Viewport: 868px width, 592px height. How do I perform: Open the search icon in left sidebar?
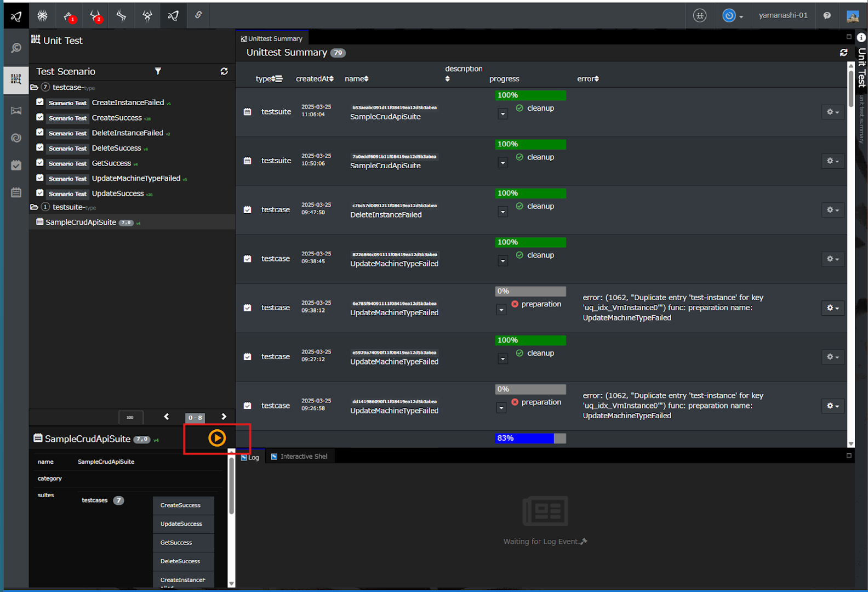tap(16, 48)
